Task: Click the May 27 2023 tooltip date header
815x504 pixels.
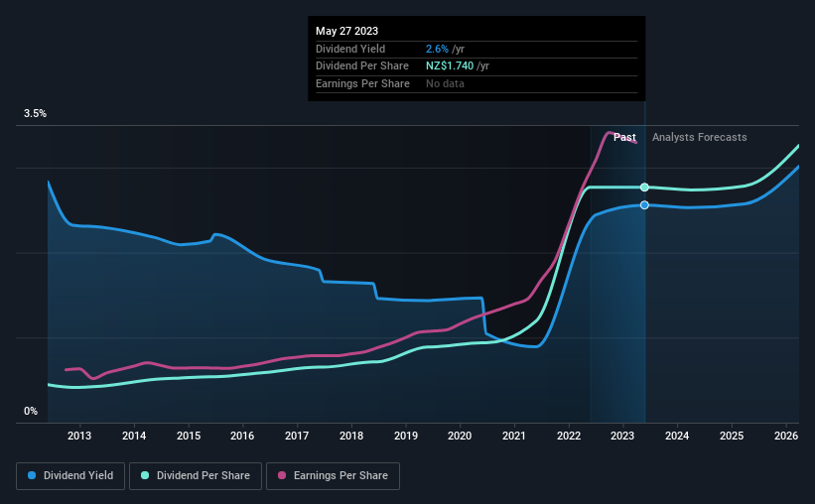Action: [346, 31]
